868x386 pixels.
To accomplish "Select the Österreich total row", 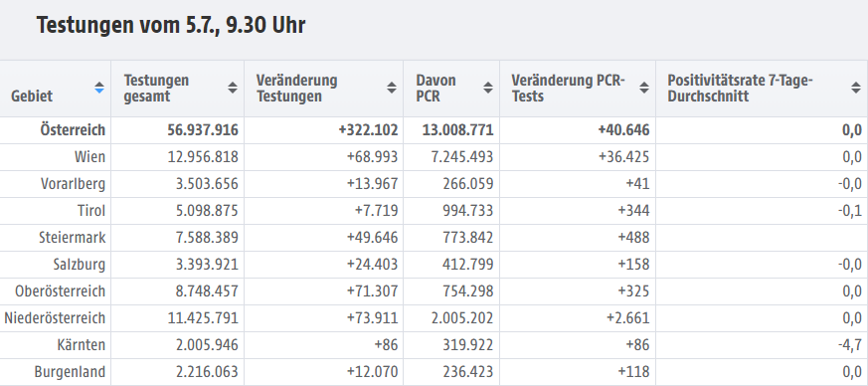I will 434,130.
